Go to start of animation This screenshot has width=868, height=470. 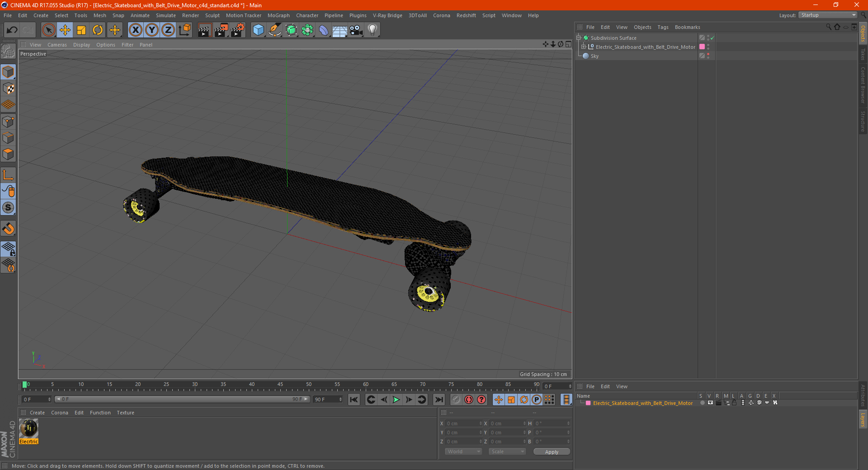[x=354, y=399]
